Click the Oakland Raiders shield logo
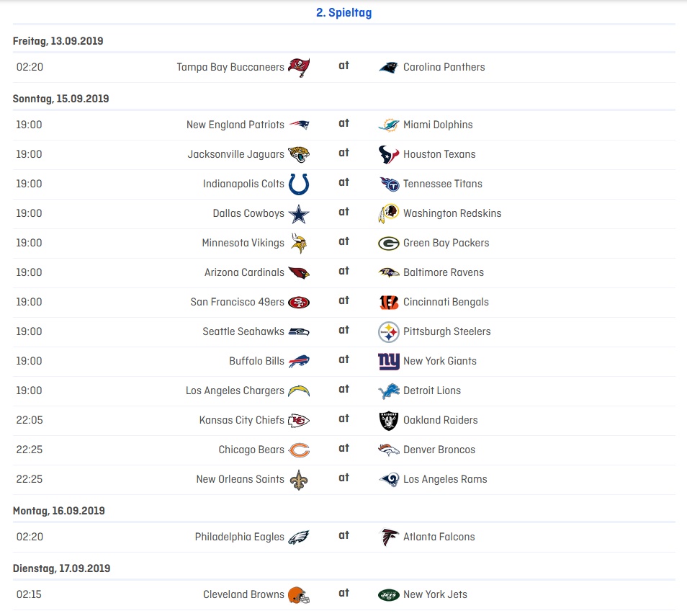 click(389, 421)
